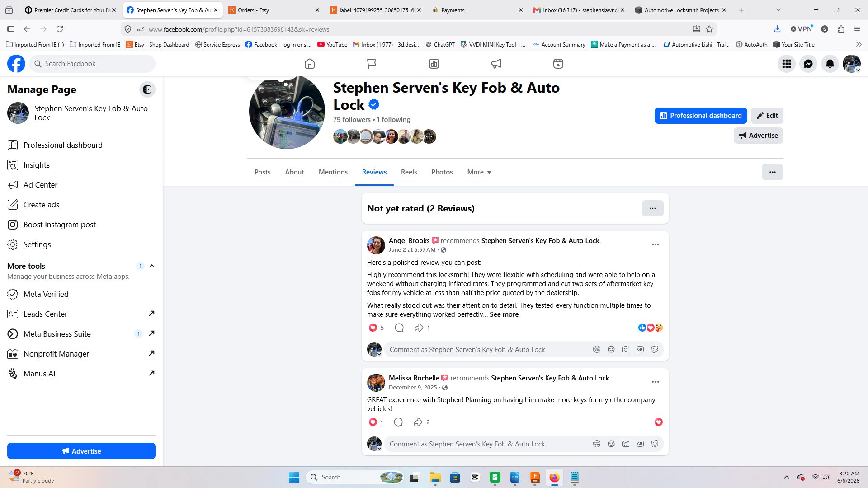
Task: Open Pages flag icon in top nav
Action: 372,64
